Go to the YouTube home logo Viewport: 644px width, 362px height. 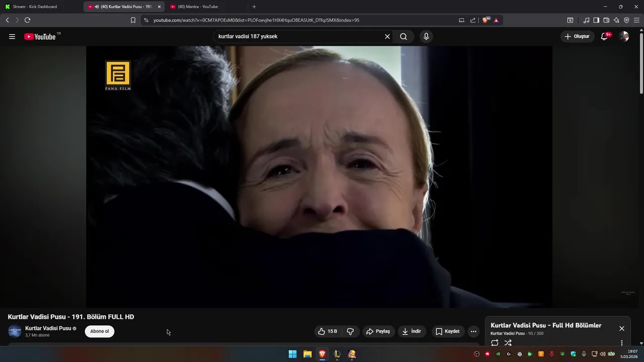[x=40, y=36]
